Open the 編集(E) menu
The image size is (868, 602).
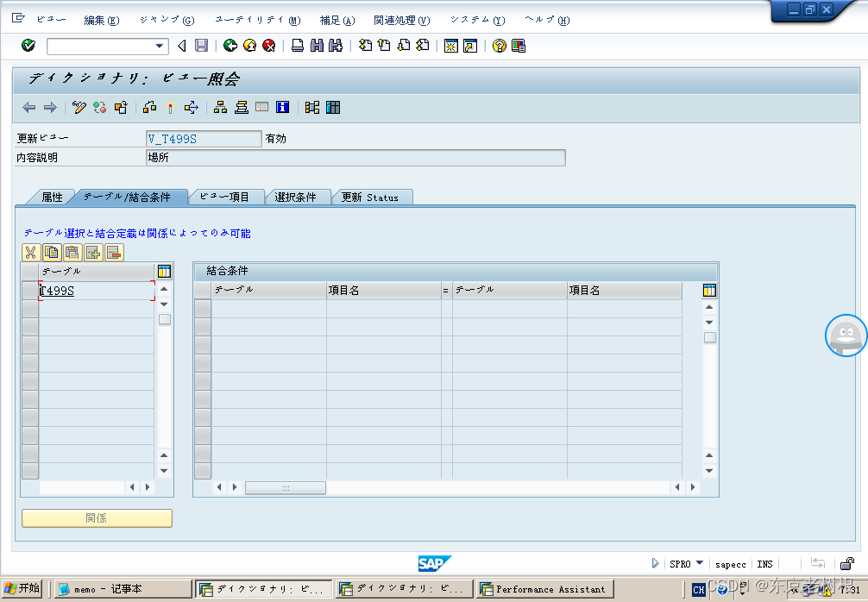[x=102, y=21]
